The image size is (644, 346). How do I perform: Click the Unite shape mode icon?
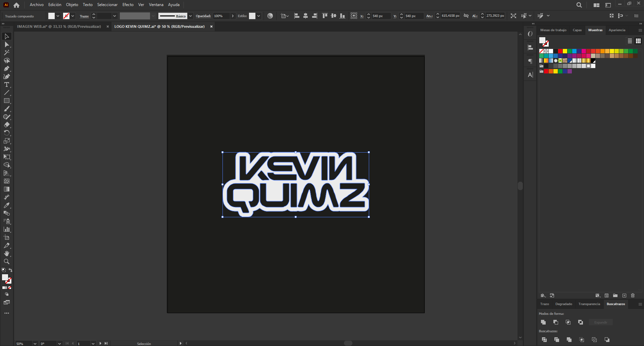click(x=543, y=322)
